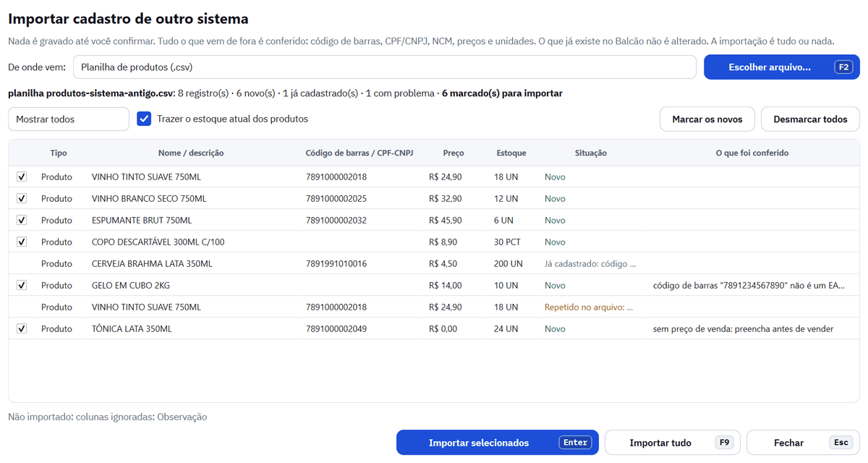Toggle checkbox for ESPUMANTE BRUT 750ML
The image size is (868, 463).
click(22, 220)
